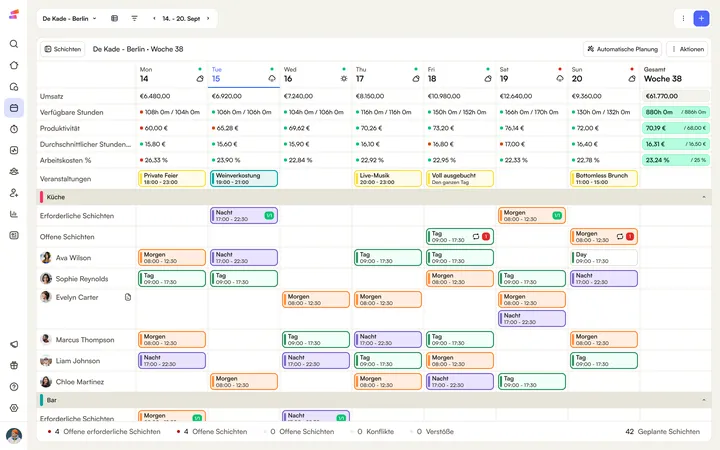Click the Produktivität row label
720x450 pixels.
tap(60, 128)
